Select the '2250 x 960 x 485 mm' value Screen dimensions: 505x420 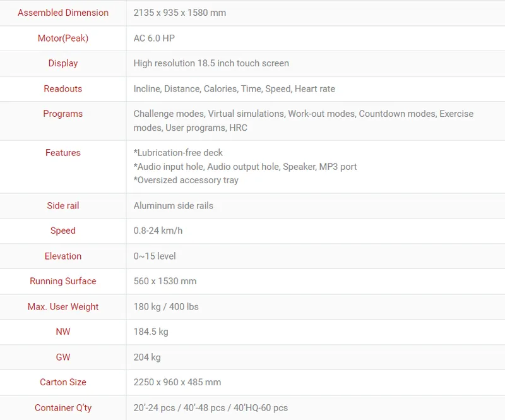click(x=177, y=382)
